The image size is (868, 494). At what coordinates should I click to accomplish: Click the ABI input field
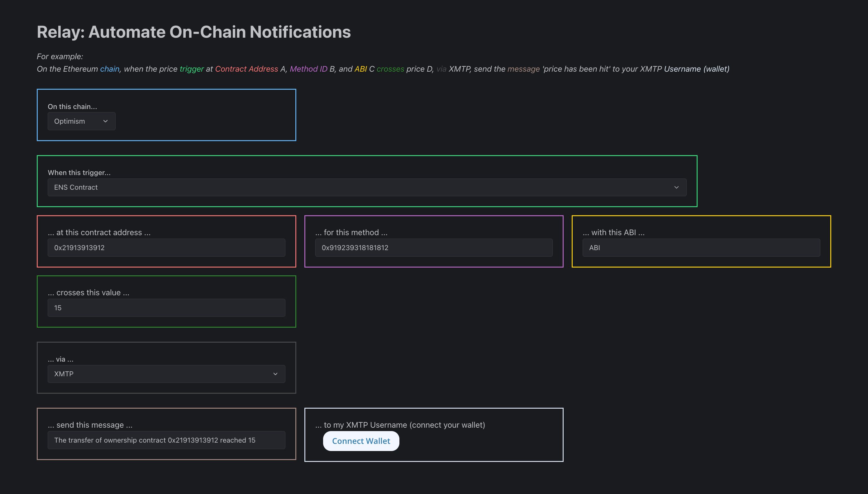tap(701, 247)
